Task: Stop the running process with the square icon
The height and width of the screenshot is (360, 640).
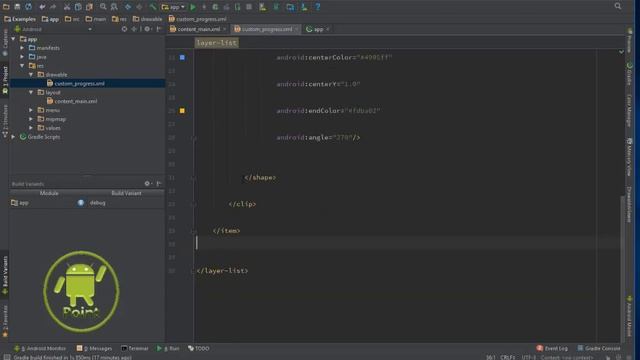Action: (x=249, y=7)
